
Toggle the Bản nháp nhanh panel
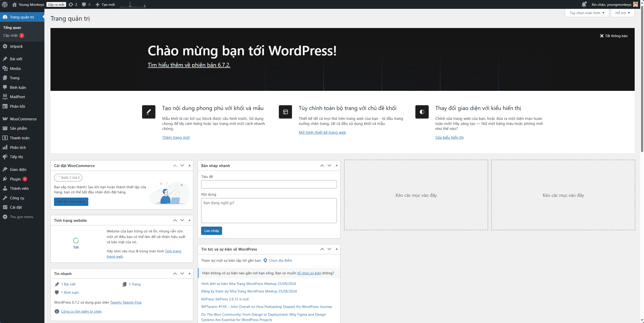pyautogui.click(x=337, y=166)
